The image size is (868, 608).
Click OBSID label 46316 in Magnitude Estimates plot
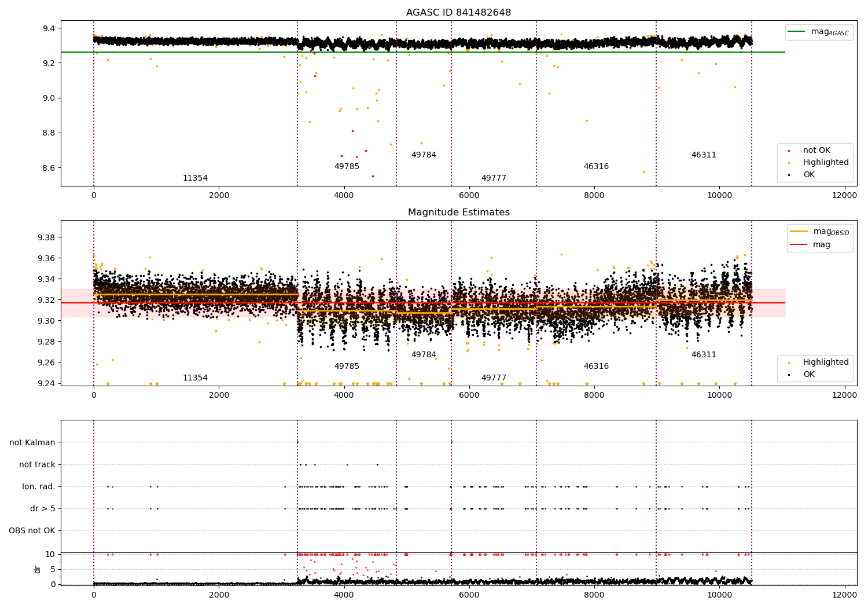596,367
